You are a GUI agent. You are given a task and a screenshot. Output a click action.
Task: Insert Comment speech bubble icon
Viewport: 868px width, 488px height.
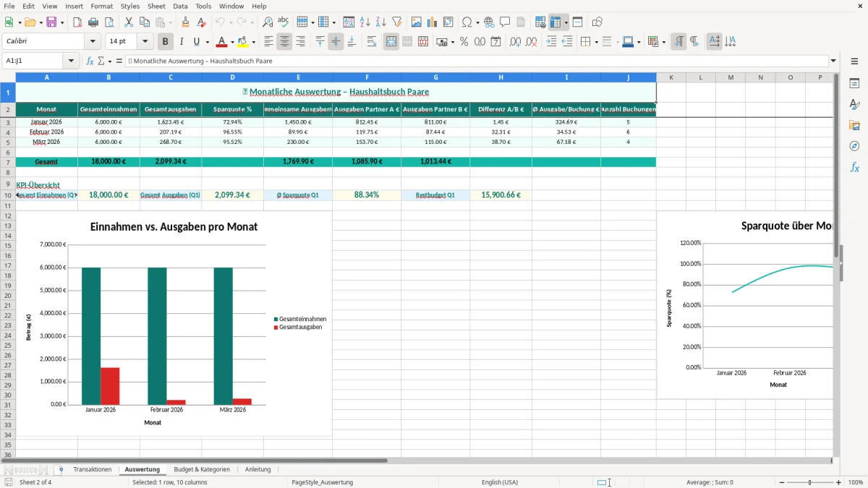pos(505,22)
